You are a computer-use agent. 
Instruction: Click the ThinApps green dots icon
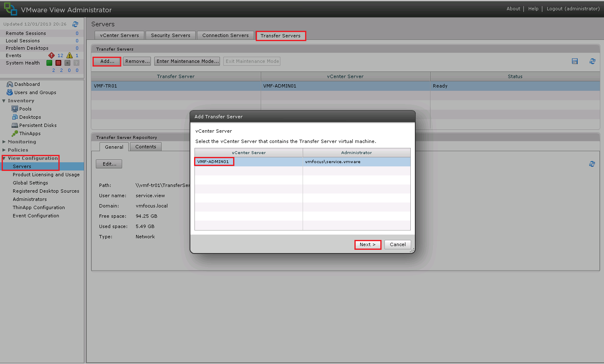coord(15,134)
